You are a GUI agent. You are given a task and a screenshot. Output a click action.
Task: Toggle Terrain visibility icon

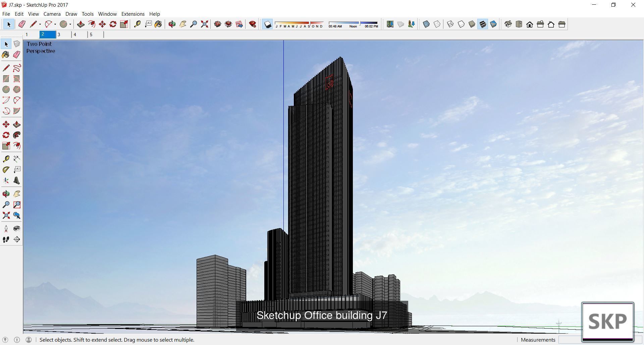click(401, 24)
